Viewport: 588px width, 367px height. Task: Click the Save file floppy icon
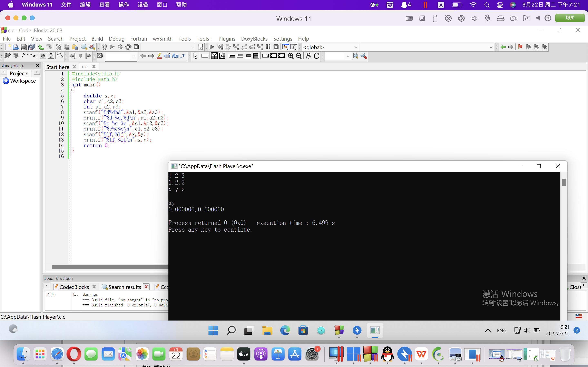pyautogui.click(x=23, y=47)
